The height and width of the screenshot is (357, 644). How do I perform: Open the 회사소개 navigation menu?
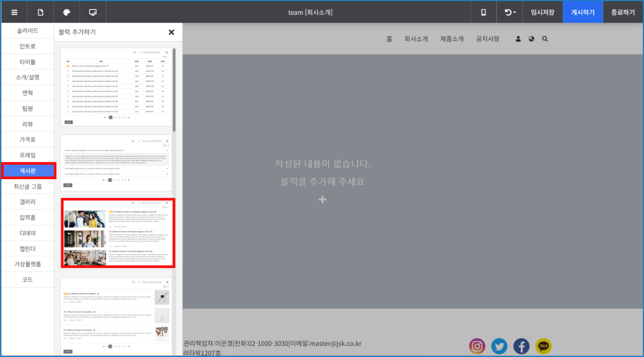[x=416, y=39]
